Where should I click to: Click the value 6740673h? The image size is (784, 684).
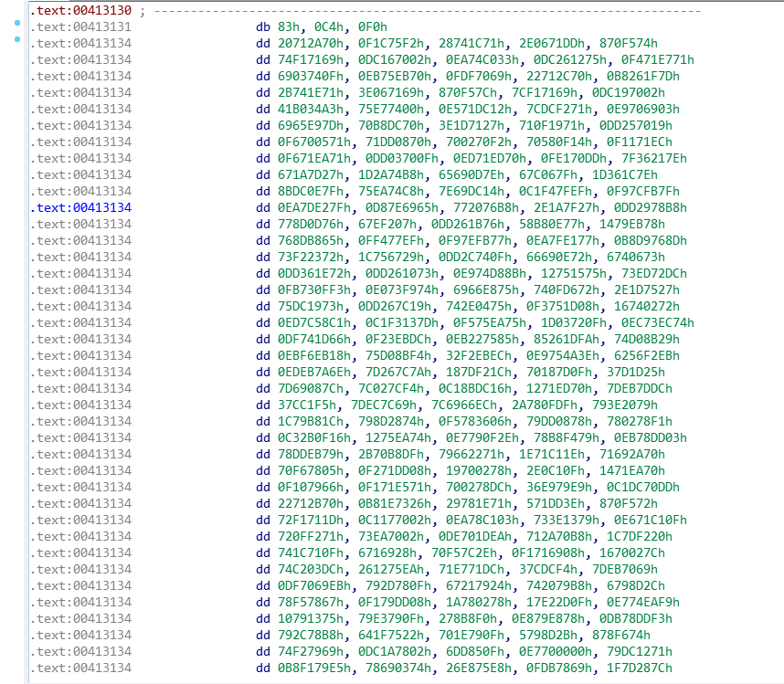click(x=636, y=258)
